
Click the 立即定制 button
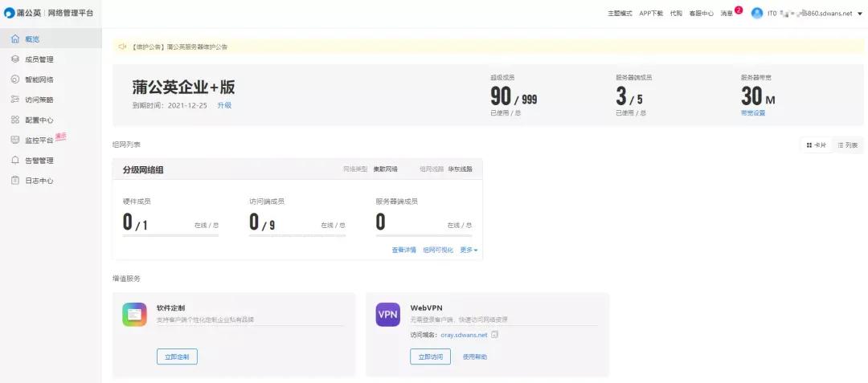click(177, 357)
